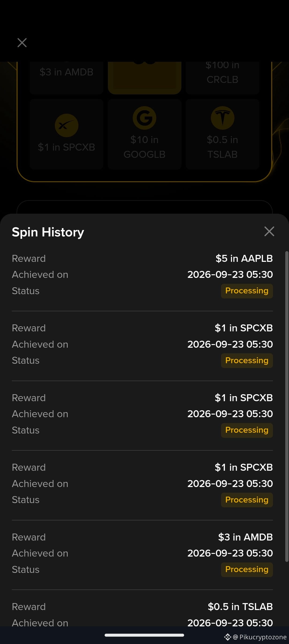Tap the Google G logo icon
The image size is (289, 644).
coord(144,118)
